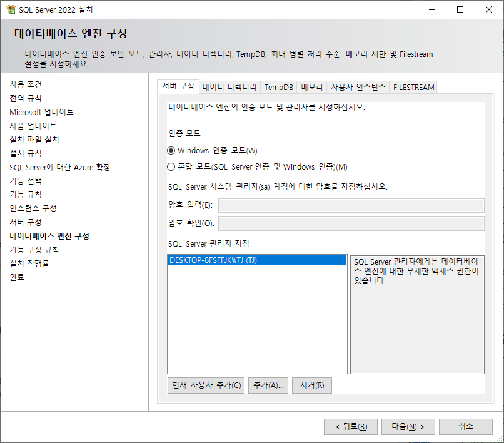Select 혼합 모드 authentication radio button
The height and width of the screenshot is (443, 504).
171,166
